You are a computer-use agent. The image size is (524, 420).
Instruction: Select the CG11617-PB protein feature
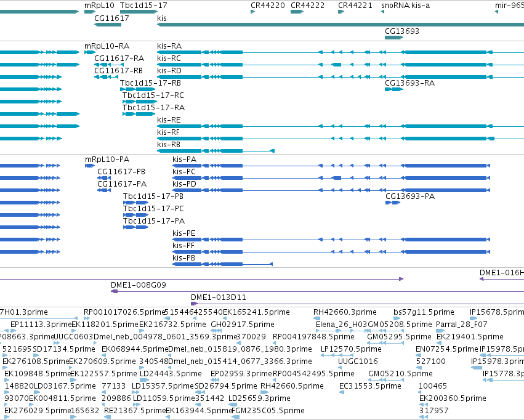[104, 178]
